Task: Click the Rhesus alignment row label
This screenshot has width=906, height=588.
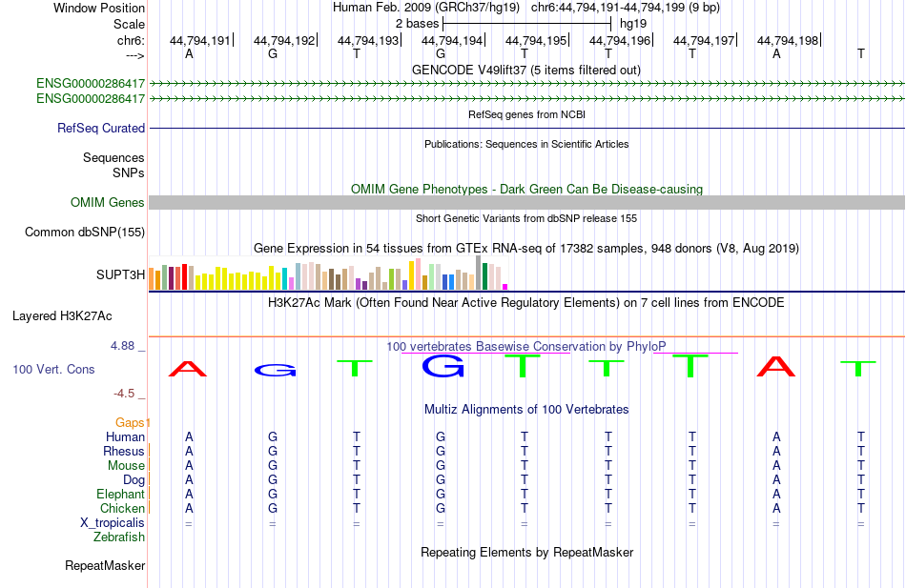Action: coord(124,451)
